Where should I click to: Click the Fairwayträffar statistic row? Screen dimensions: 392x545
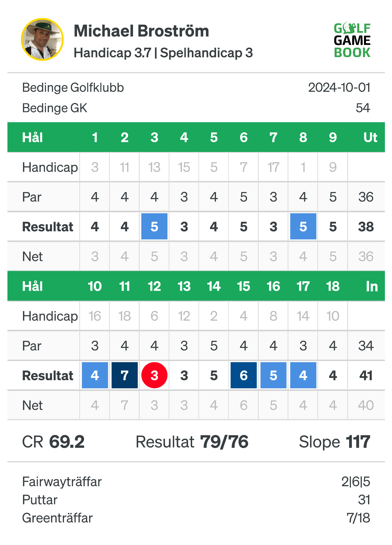coord(196,482)
